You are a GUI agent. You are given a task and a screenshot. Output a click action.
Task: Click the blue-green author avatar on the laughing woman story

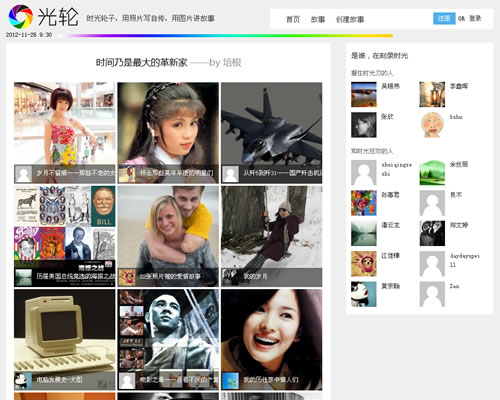[231, 381]
